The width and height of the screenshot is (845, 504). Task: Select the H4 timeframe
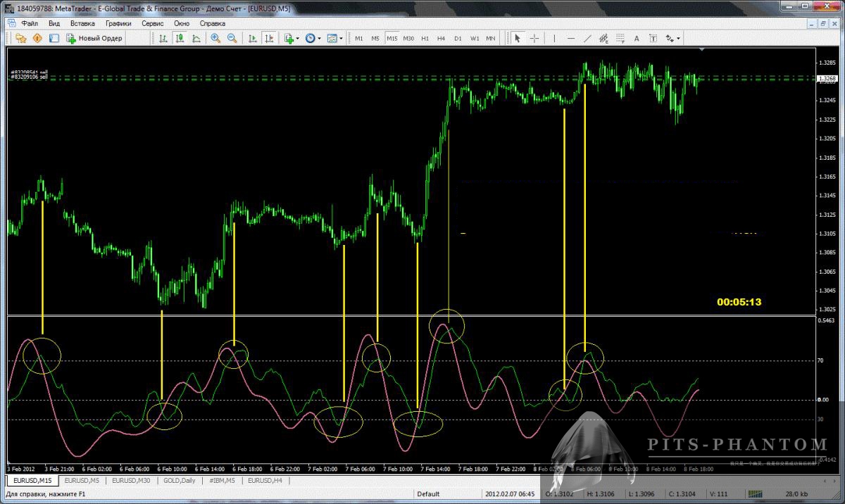[441, 38]
